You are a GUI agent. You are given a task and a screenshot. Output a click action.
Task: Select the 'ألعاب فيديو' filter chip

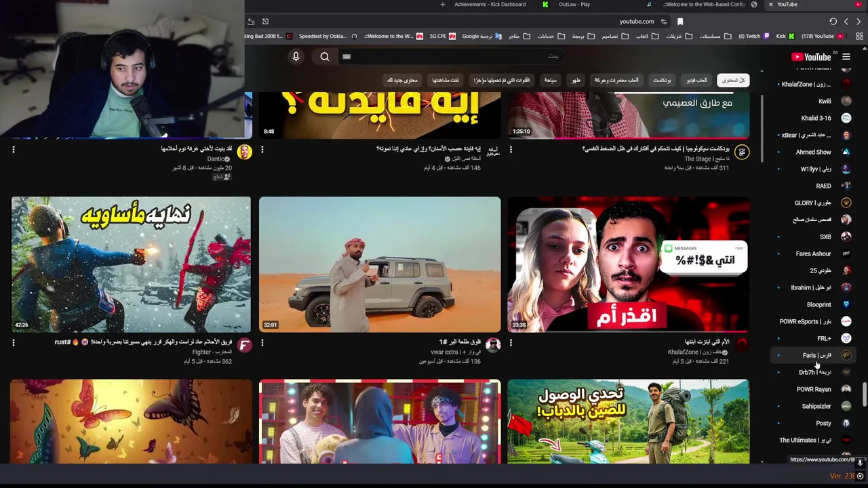click(696, 80)
